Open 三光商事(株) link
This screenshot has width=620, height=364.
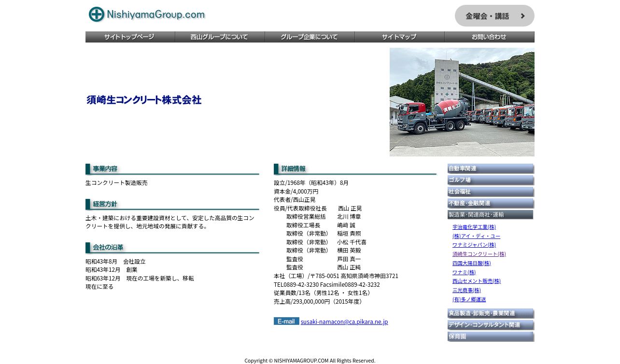point(466,291)
